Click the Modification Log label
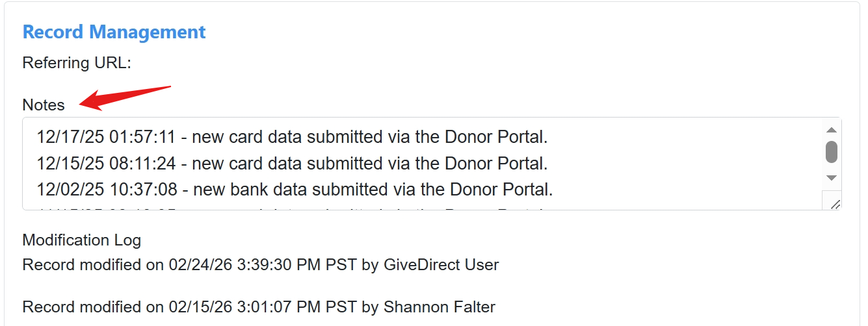 (81, 240)
